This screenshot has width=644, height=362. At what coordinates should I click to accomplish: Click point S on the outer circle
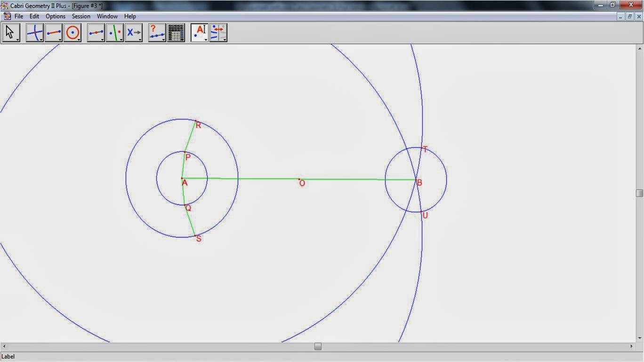(x=195, y=235)
